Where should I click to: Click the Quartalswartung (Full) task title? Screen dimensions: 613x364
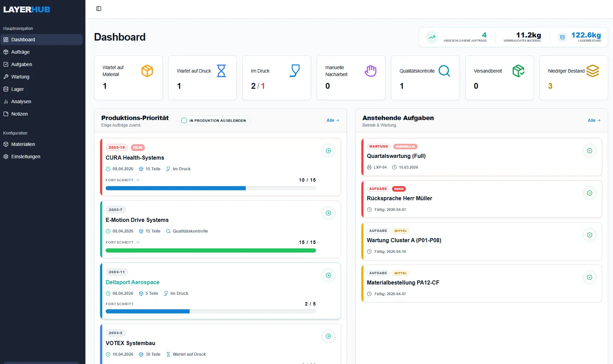click(396, 156)
